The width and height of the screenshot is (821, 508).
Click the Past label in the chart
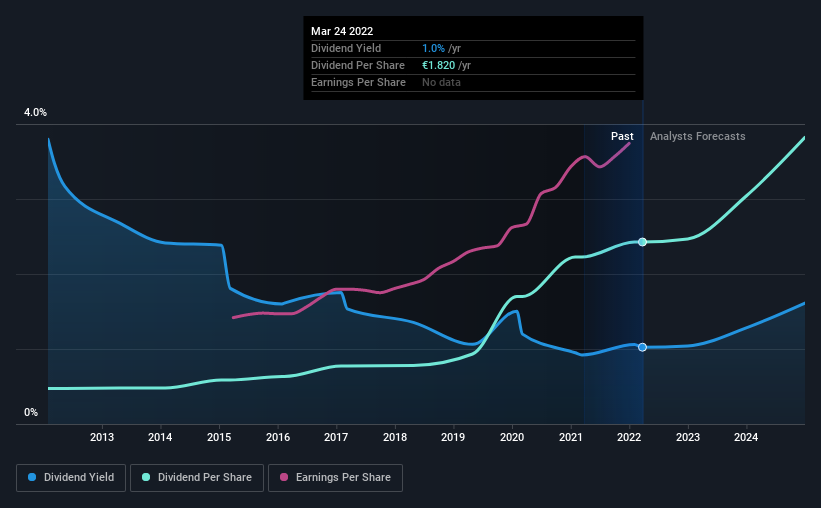coord(622,136)
